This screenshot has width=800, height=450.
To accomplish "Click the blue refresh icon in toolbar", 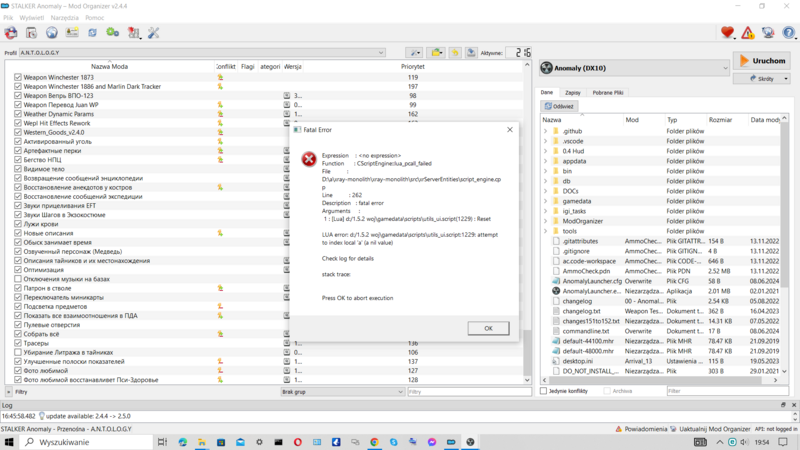I will tap(92, 33).
